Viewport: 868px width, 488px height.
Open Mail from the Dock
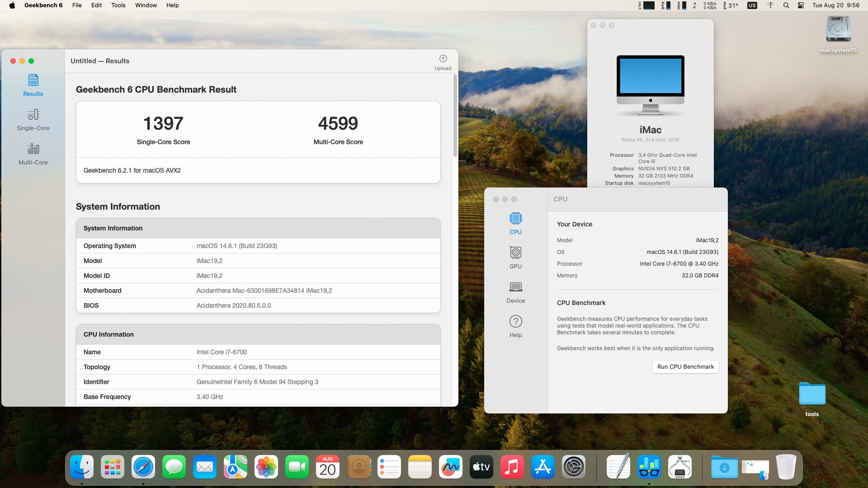click(x=205, y=467)
